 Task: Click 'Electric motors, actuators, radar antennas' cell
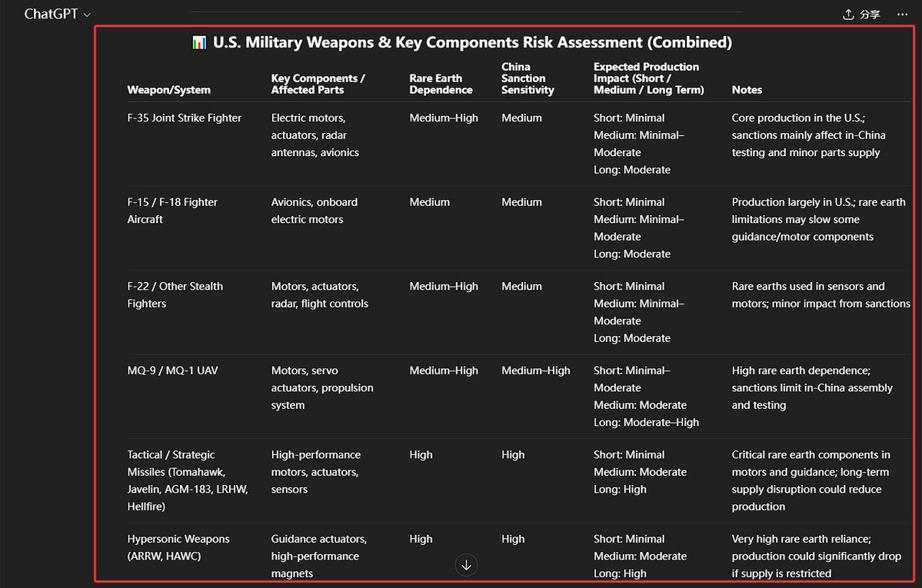[315, 135]
